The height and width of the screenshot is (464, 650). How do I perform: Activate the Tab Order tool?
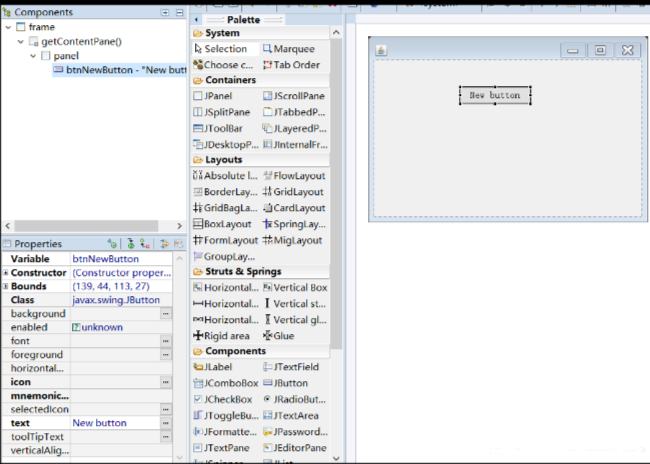tap(294, 65)
